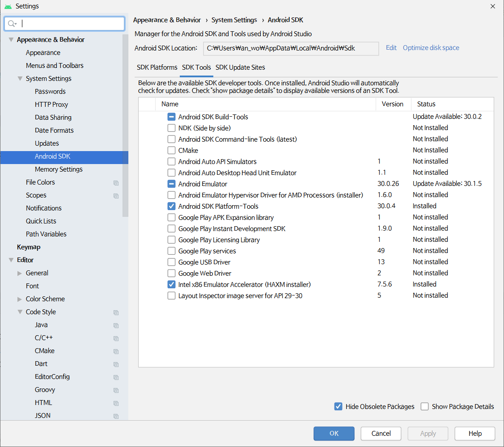This screenshot has width=504, height=447.
Task: Click project-level icon next to Code Style
Action: [x=116, y=312]
